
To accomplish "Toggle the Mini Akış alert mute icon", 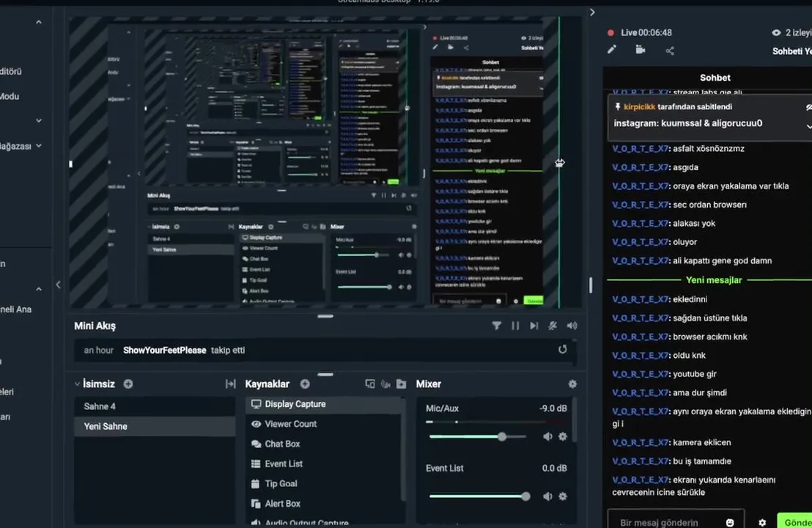I will [553, 326].
